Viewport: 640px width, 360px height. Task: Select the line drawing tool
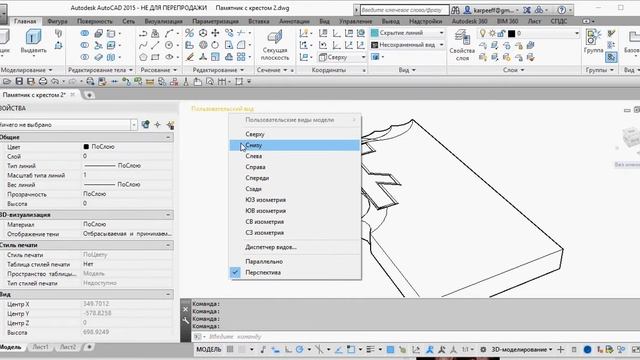pyautogui.click(x=155, y=45)
